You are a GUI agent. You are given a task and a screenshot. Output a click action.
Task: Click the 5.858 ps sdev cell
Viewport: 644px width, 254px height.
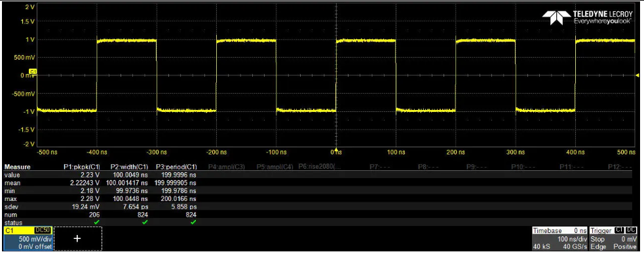[x=184, y=206]
